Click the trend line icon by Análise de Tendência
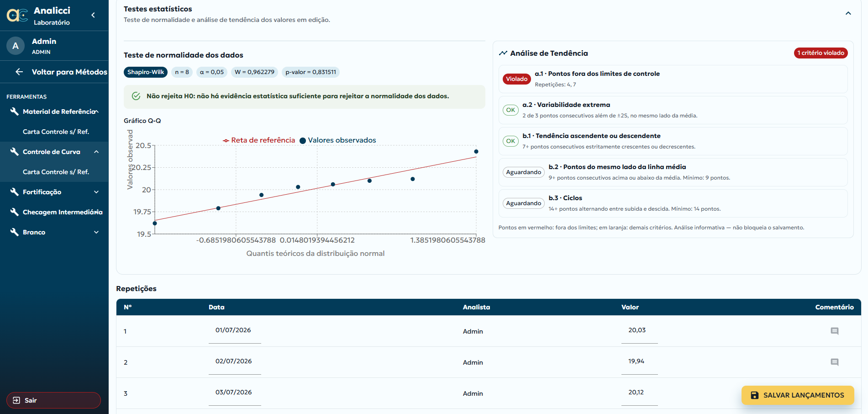868x414 pixels. pos(503,53)
